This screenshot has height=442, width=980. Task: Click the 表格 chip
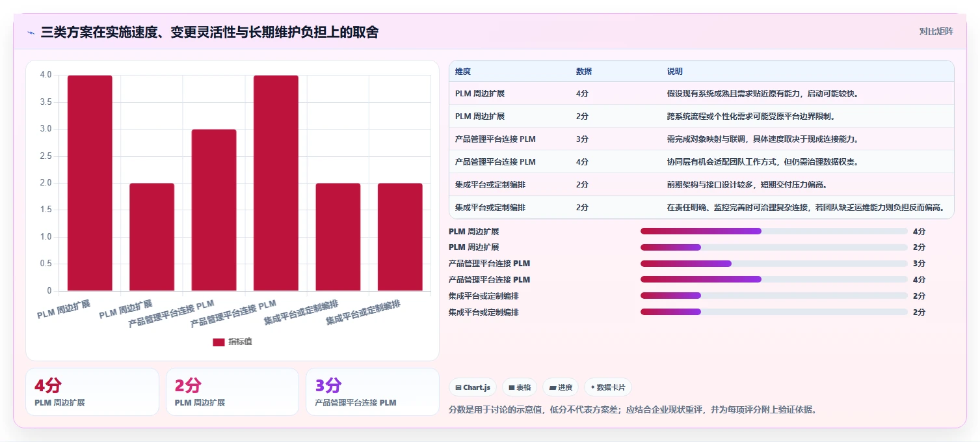tap(520, 387)
